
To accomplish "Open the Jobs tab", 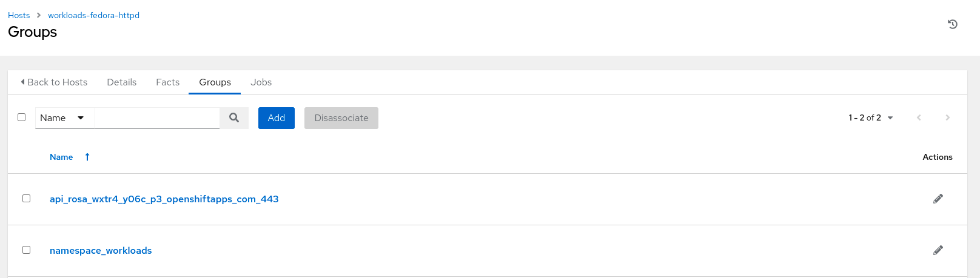I will pos(261,82).
